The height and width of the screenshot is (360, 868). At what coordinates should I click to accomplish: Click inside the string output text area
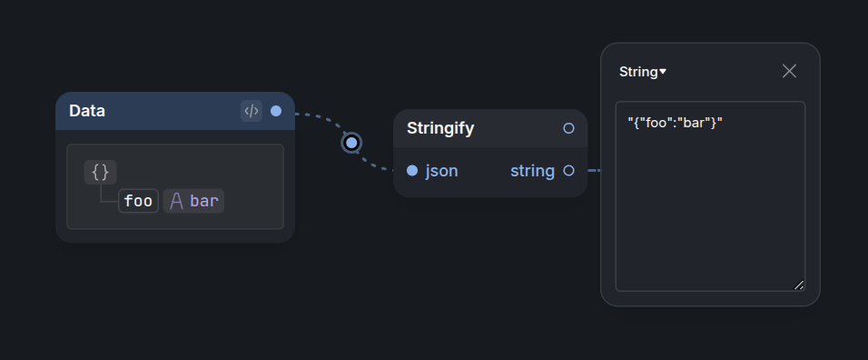pyautogui.click(x=710, y=196)
